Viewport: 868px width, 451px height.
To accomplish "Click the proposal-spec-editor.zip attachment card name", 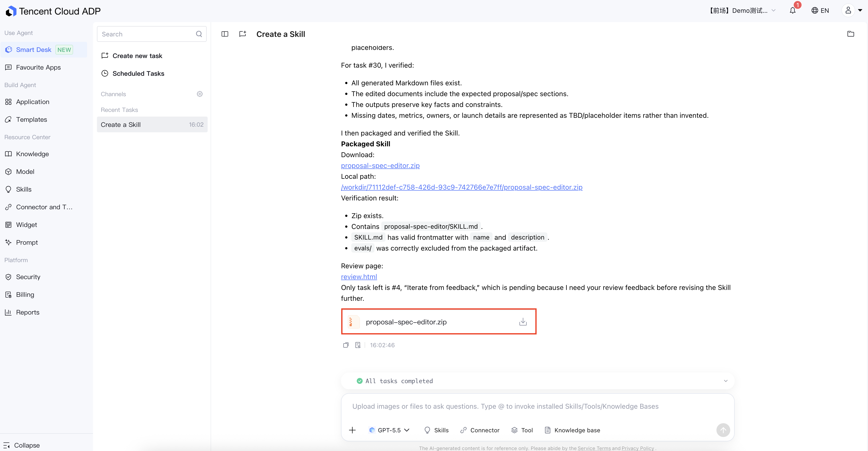I will pyautogui.click(x=406, y=322).
